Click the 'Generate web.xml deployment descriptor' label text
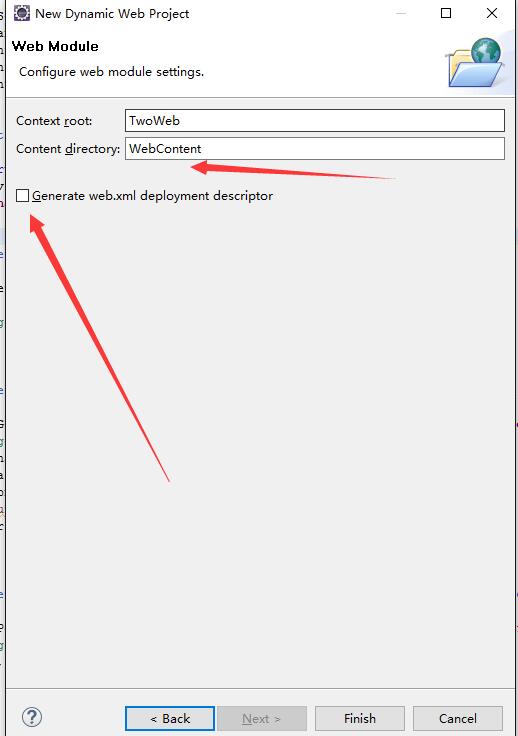The image size is (518, 736). point(152,196)
